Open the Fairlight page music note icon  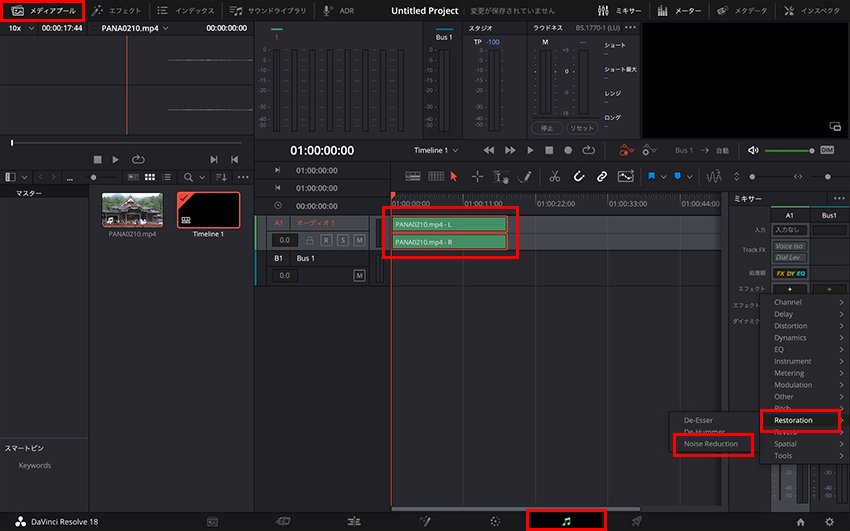click(566, 521)
